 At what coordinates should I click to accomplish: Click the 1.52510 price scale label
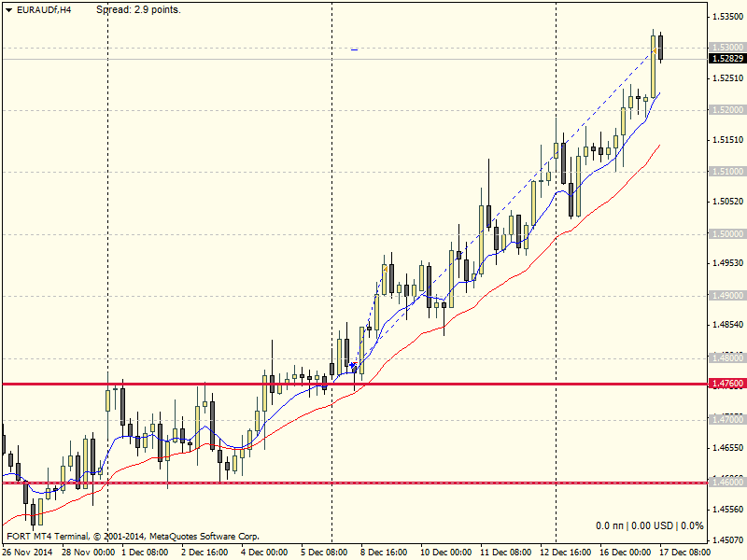coord(727,78)
